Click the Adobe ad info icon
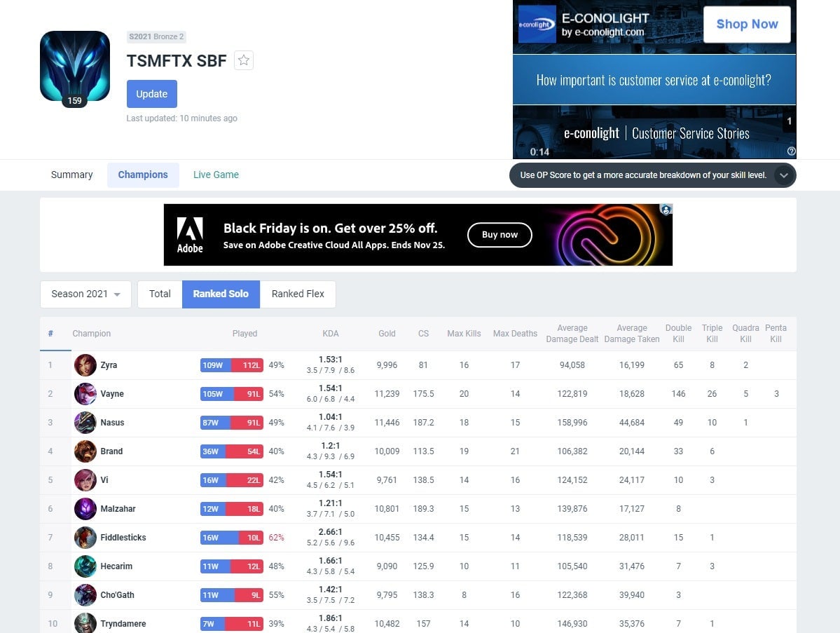 666,210
